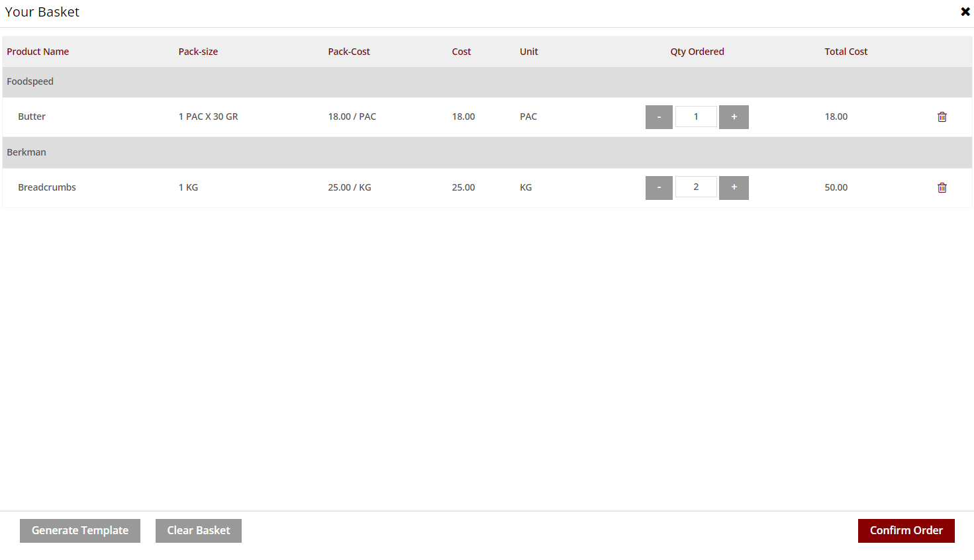Remove Breadcrumbs using the trash icon
The height and width of the screenshot is (560, 974).
coord(942,188)
